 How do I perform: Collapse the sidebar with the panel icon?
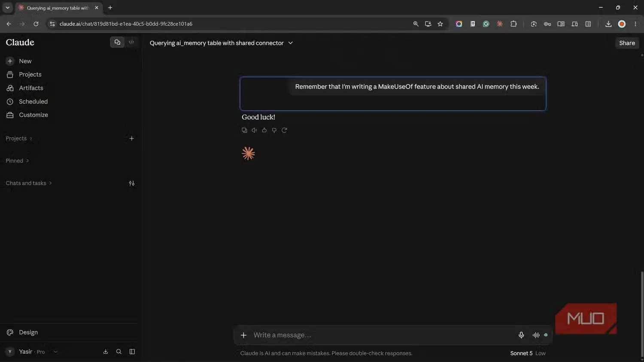[132, 352]
